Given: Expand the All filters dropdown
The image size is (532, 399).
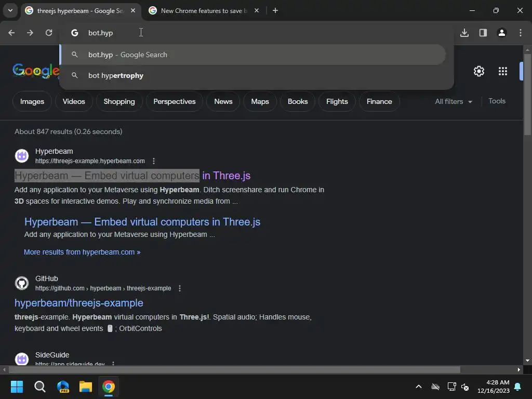Looking at the screenshot, I should click(454, 101).
